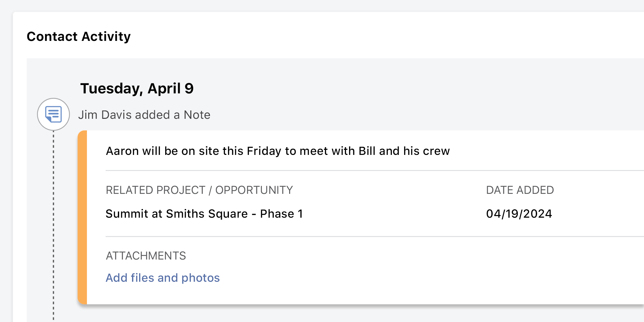Select the RELATED PROJECT / OPPORTUNITY header
Viewport: 644px width, 322px height.
pyautogui.click(x=200, y=190)
